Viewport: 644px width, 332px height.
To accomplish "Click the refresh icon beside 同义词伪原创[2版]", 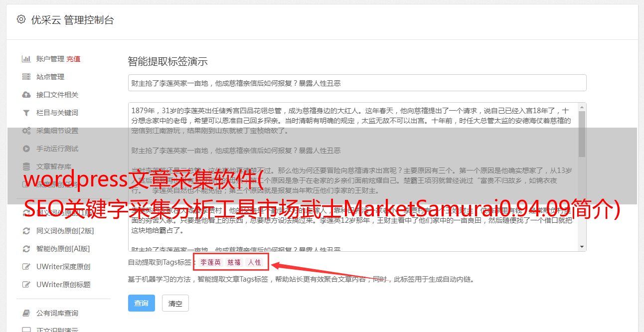I will (x=26, y=231).
